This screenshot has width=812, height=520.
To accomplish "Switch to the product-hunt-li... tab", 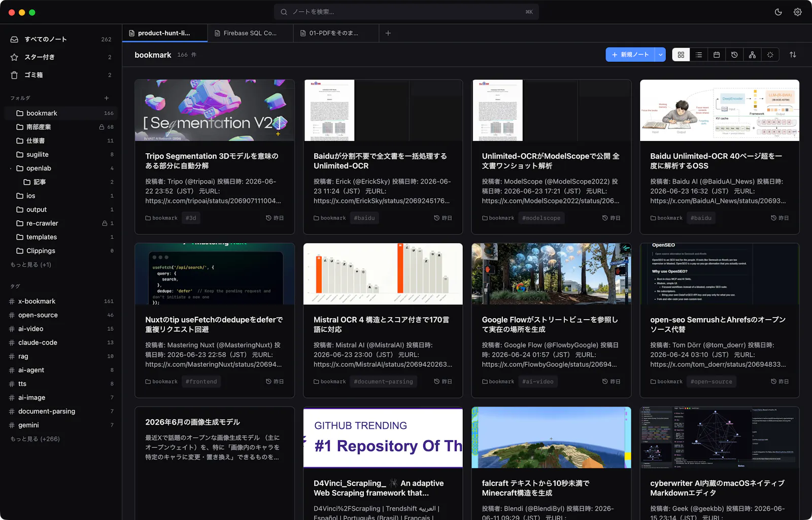I will click(x=164, y=33).
